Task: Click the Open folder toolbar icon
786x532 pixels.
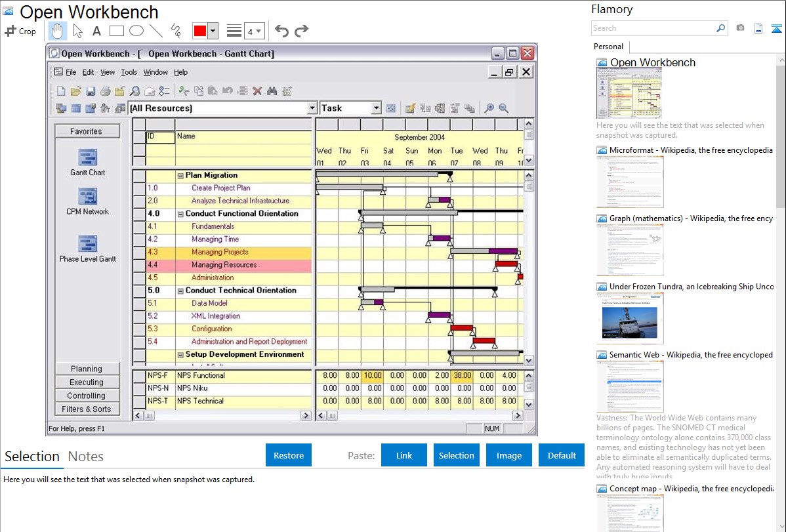Action: tap(75, 91)
